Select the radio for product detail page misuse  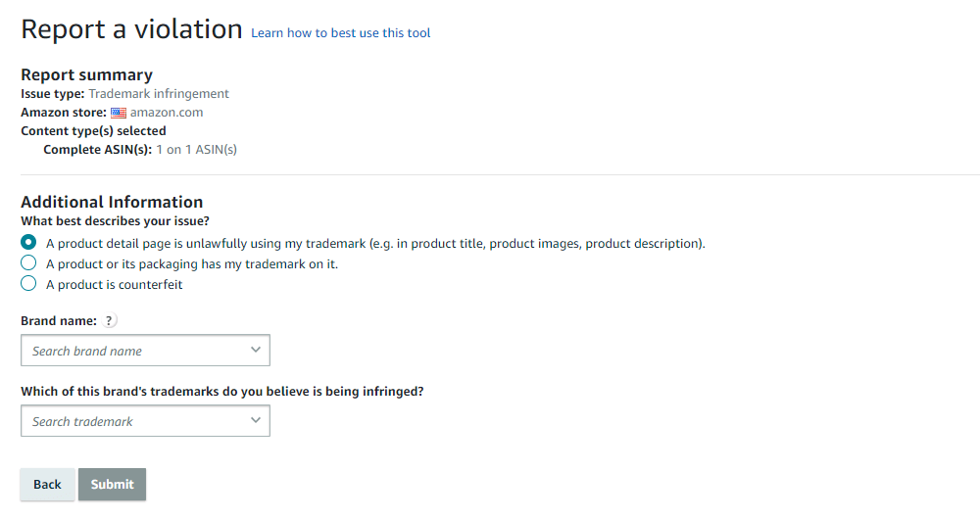[x=28, y=243]
